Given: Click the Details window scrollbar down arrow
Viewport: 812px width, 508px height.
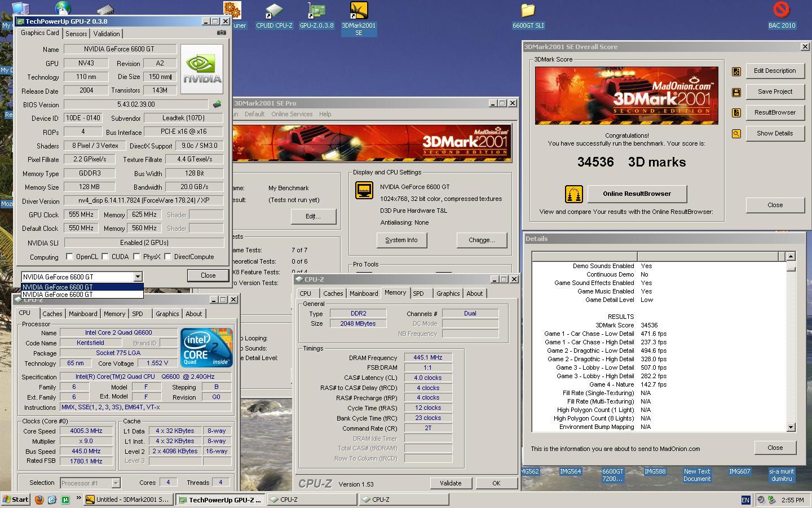Looking at the screenshot, I should pos(791,427).
